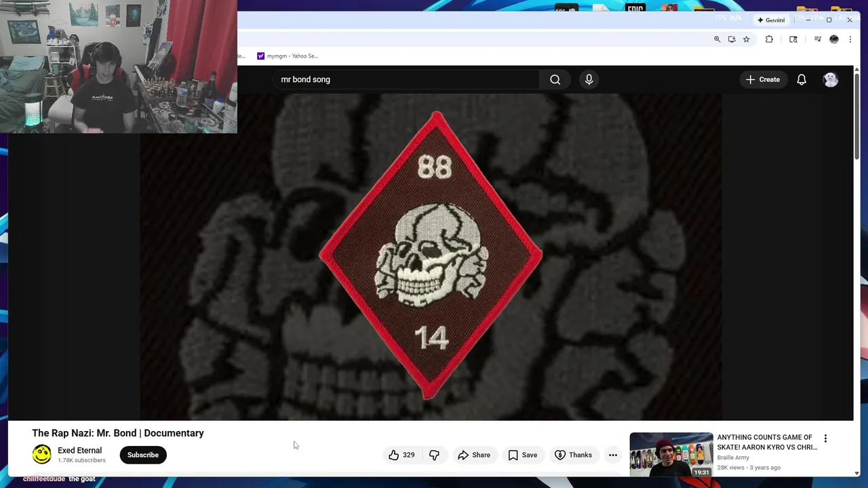
Task: Activate voice search microphone icon
Action: (589, 79)
